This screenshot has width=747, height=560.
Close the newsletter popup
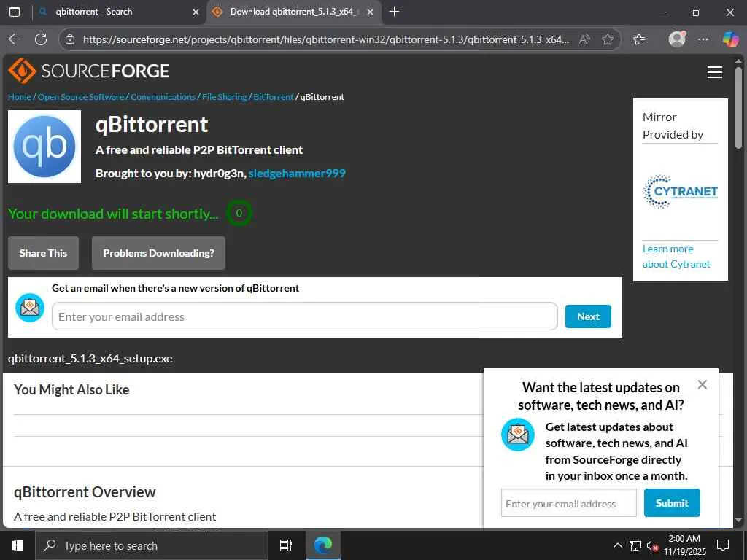click(x=703, y=385)
